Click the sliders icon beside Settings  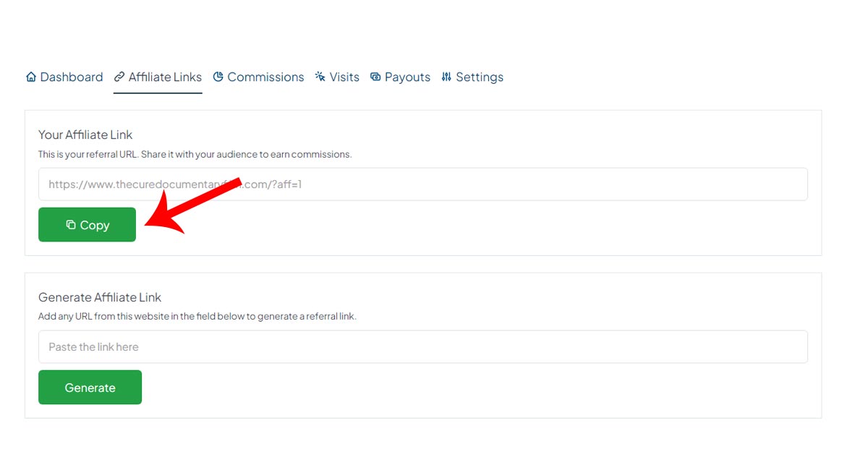tap(446, 77)
